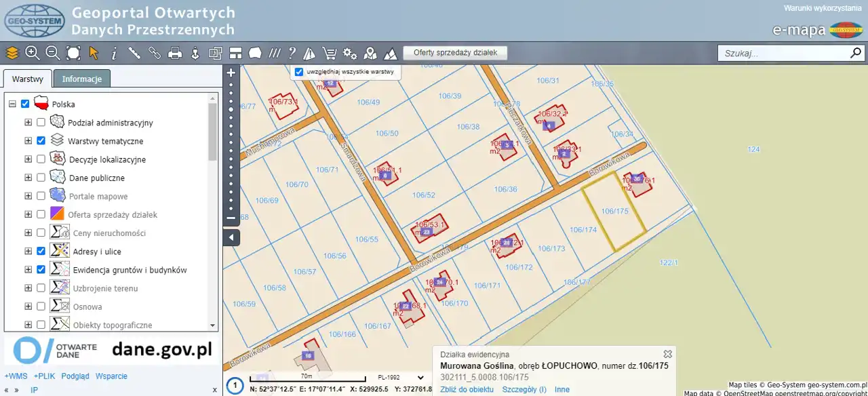The width and height of the screenshot is (868, 396).
Task: Expand Uzbrojenie terenu tree node
Action: tap(28, 288)
